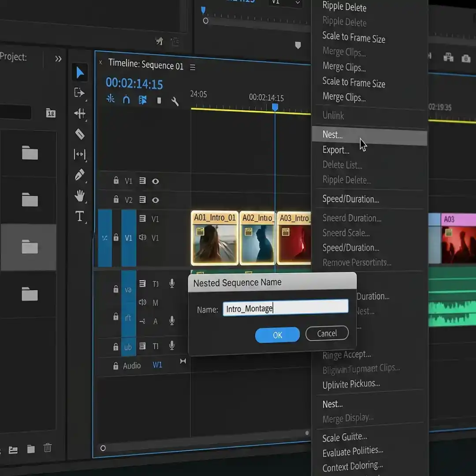
Task: Choose highlighted Nest... in context menu
Action: [369, 135]
